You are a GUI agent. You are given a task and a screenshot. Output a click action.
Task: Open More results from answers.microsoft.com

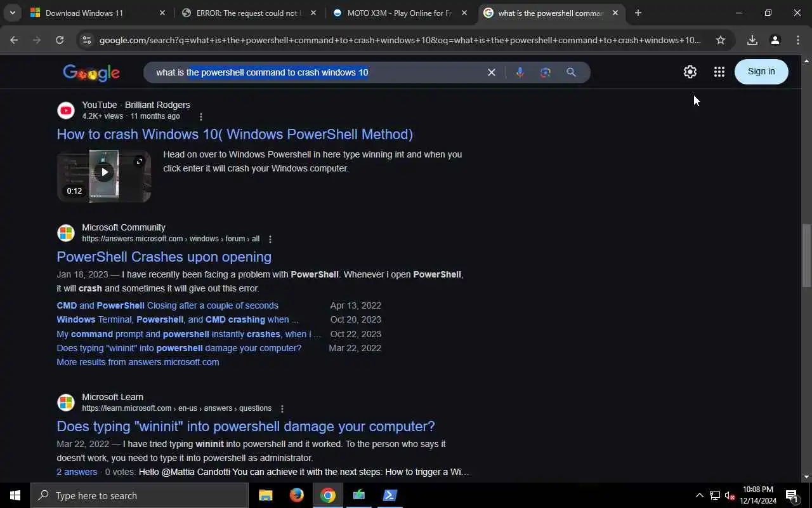click(x=138, y=362)
